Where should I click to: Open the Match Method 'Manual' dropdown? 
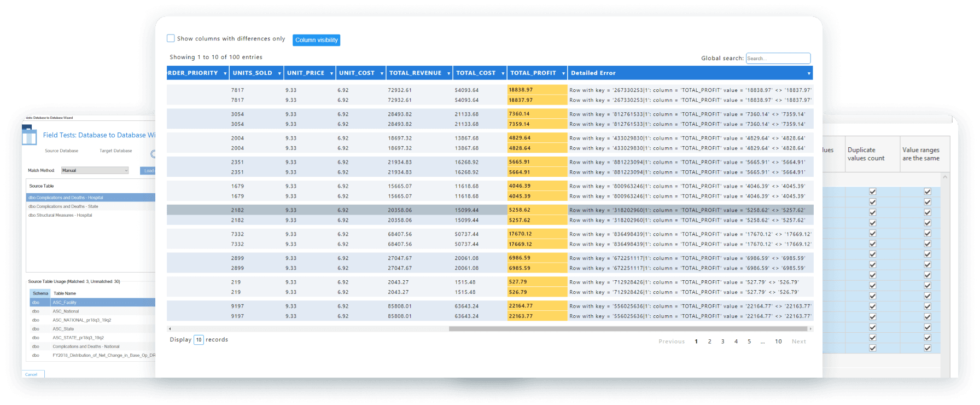(x=95, y=170)
